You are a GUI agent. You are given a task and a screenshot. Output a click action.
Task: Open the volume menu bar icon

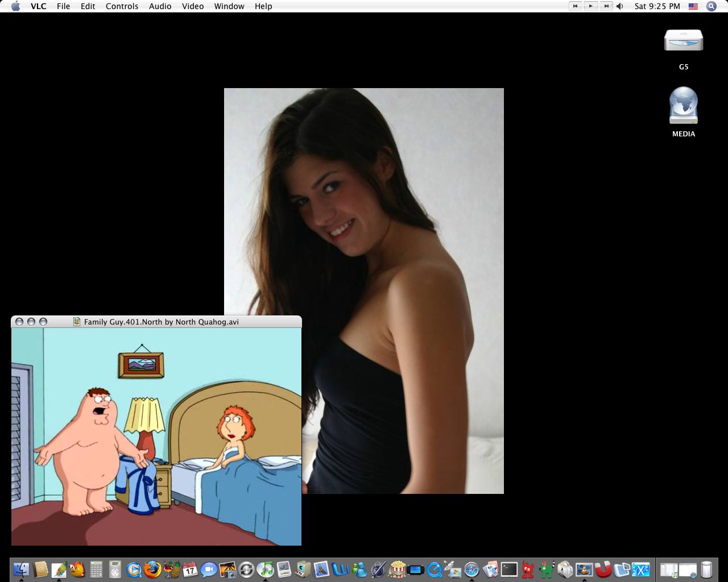tap(620, 6)
